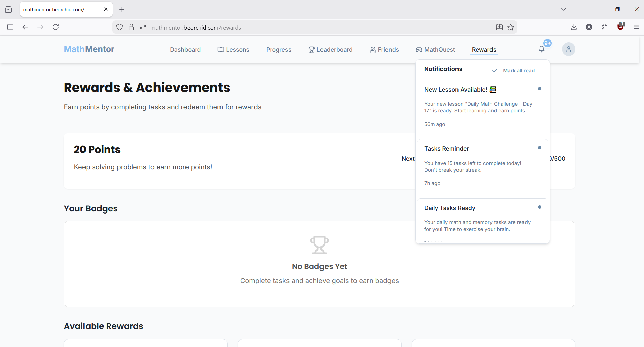Open the Tasks Reminder notification
Viewport: 644px width, 347px height.
tap(482, 169)
